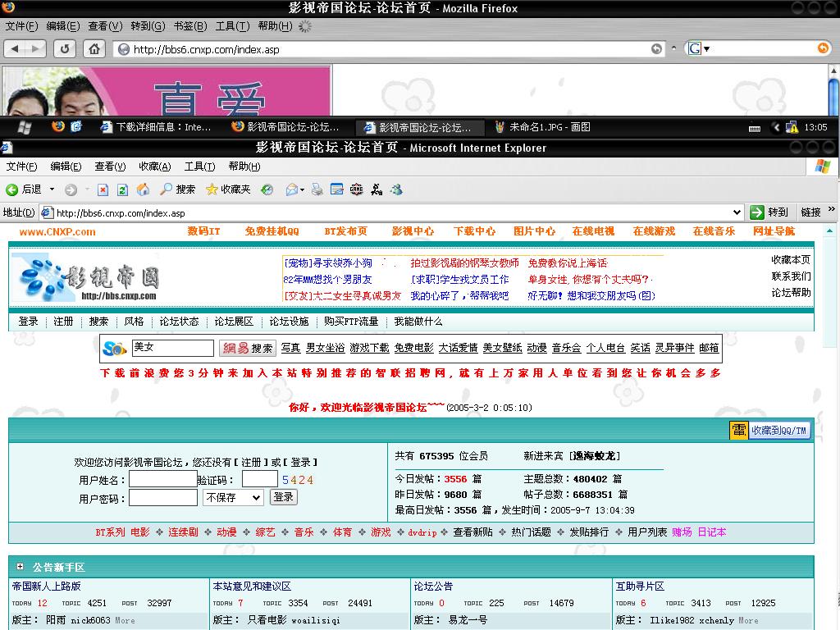The height and width of the screenshot is (630, 840).
Task: Click 收藏本页 link at right
Action: [x=792, y=260]
